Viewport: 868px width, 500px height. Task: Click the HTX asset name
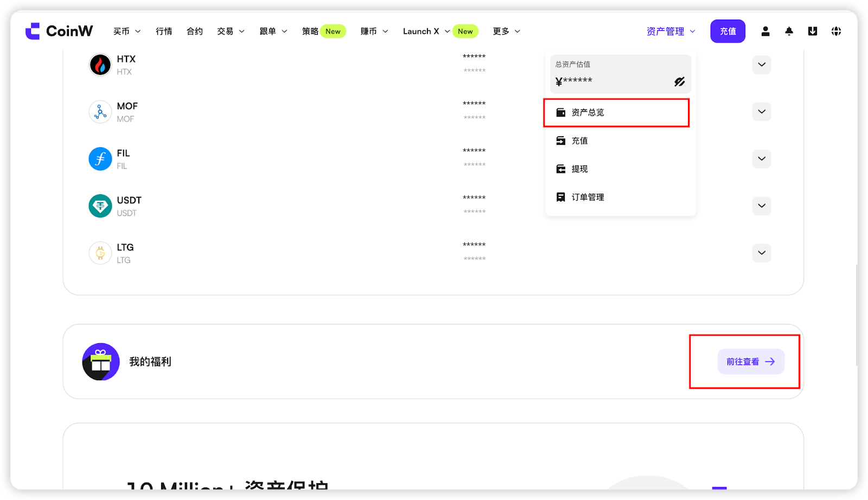[x=126, y=59]
